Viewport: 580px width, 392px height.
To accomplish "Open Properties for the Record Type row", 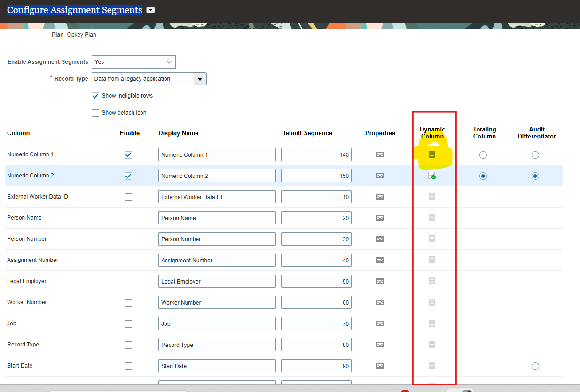I will 380,344.
